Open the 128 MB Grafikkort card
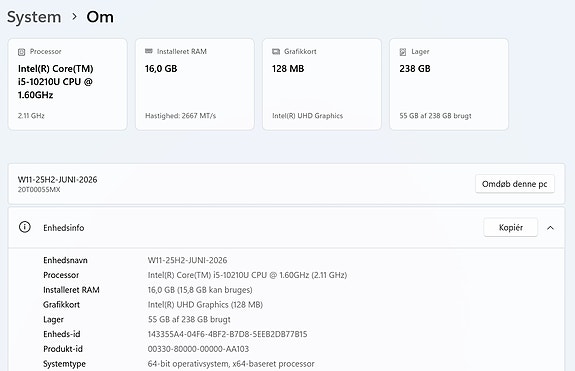Screen dimensions: 575x371 pyautogui.click(x=322, y=84)
